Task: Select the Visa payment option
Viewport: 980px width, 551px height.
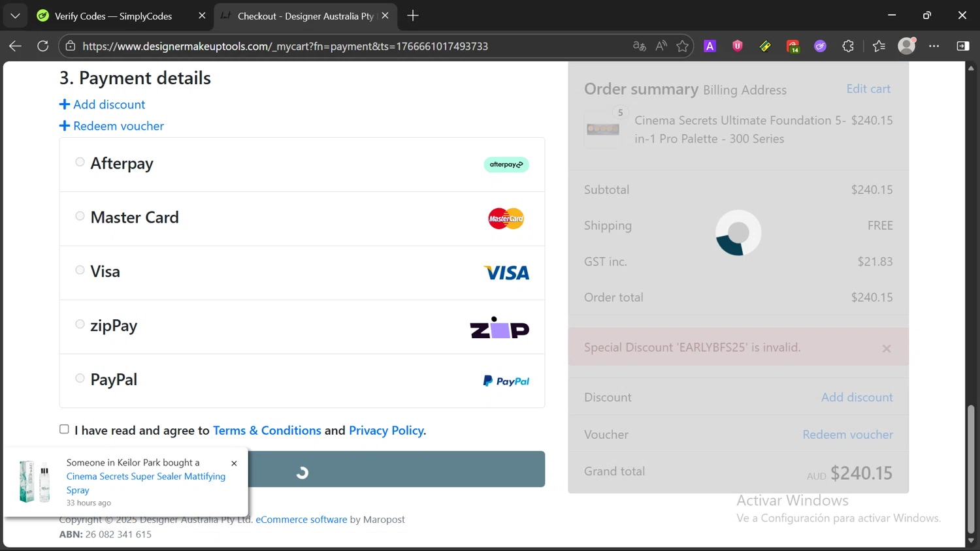Action: [80, 270]
